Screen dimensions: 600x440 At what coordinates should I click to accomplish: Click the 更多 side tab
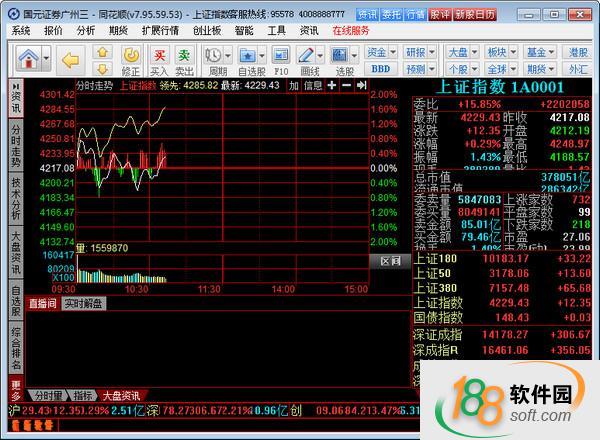click(16, 390)
